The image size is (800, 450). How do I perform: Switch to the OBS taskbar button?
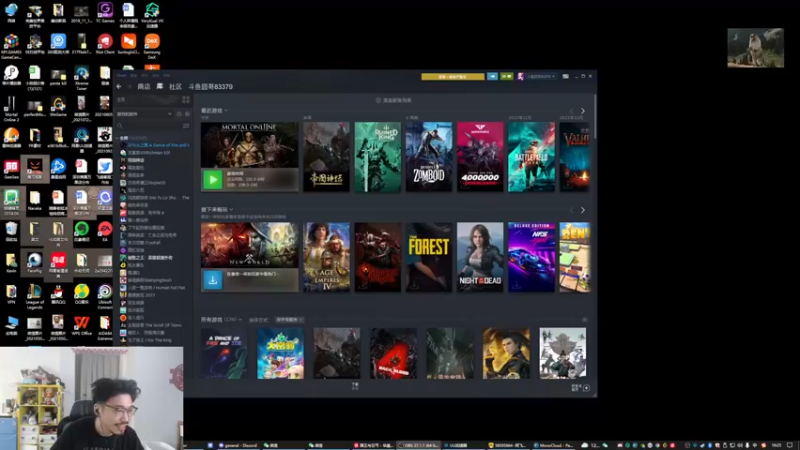pos(418,445)
